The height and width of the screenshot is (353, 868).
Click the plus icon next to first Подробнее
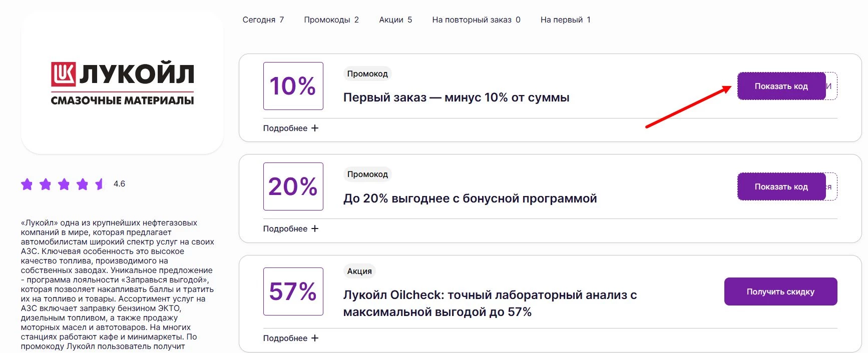(x=315, y=128)
